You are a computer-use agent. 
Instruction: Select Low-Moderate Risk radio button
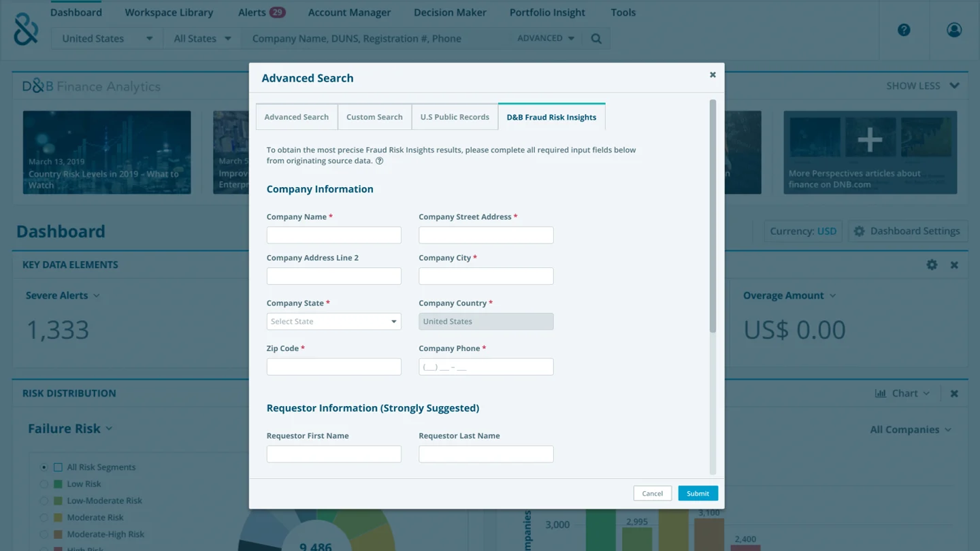[44, 501]
